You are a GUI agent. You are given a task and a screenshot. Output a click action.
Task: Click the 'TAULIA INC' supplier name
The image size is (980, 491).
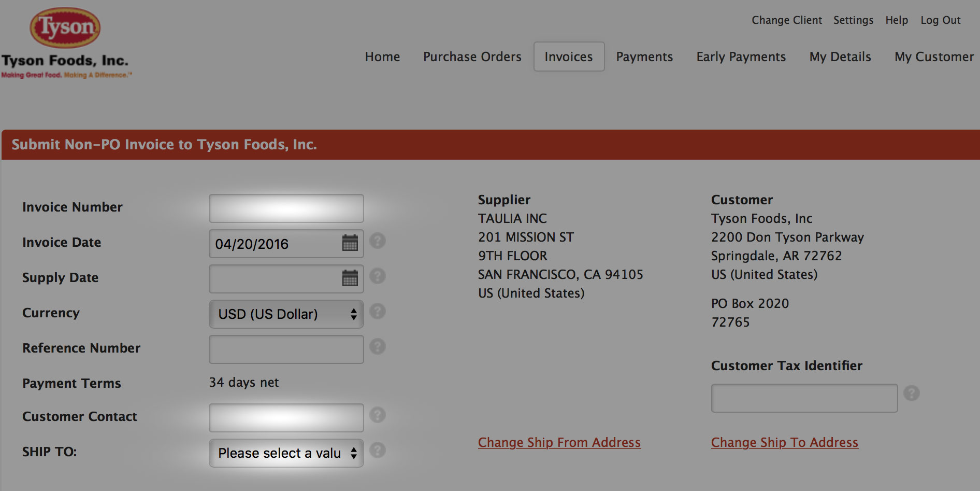pyautogui.click(x=512, y=219)
